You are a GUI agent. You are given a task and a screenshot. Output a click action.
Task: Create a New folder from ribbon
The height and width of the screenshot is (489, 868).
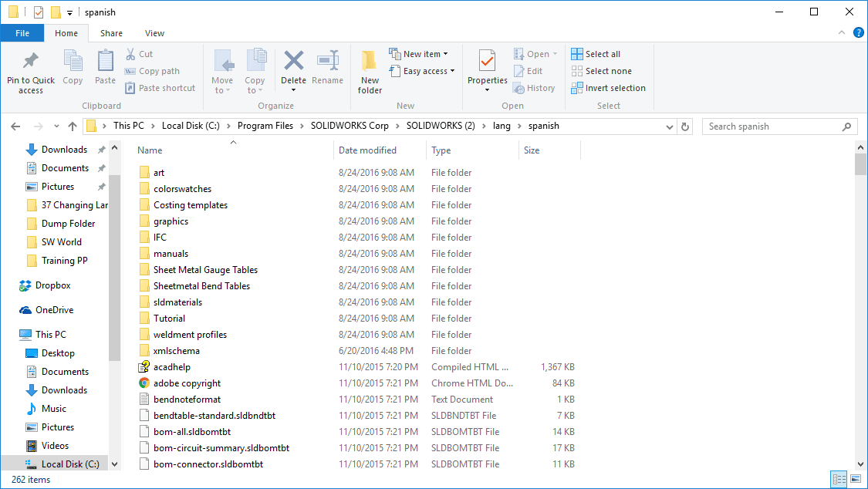(370, 72)
